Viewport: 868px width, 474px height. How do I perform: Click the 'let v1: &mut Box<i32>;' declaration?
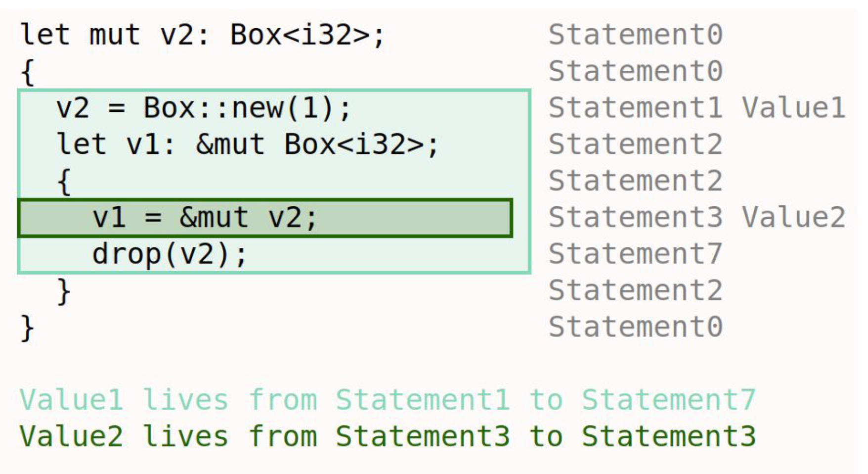pos(247,144)
